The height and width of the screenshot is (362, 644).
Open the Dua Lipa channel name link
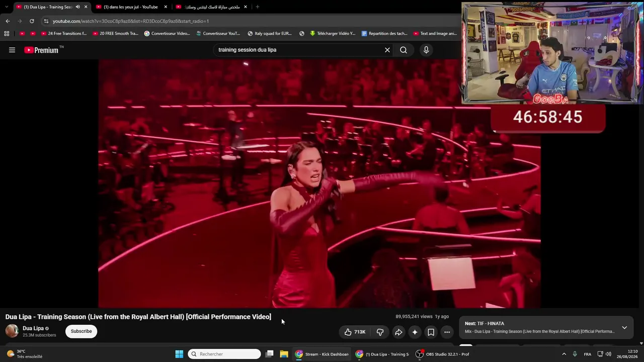click(x=33, y=328)
